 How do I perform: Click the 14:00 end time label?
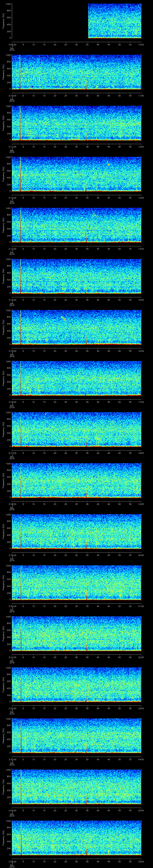[141, 249]
